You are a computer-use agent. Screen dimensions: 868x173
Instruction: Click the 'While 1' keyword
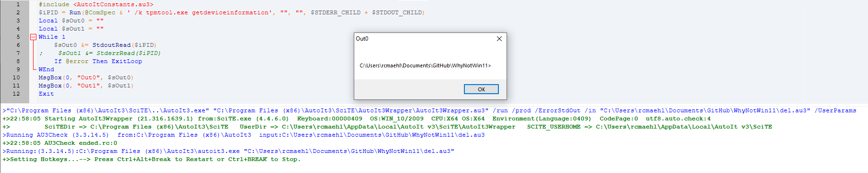coord(52,37)
